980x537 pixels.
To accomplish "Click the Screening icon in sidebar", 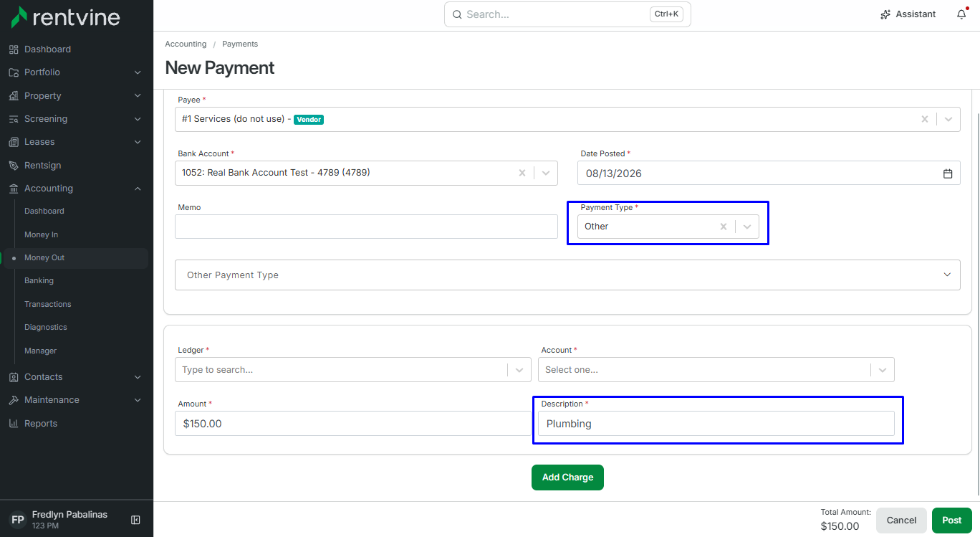I will [14, 119].
